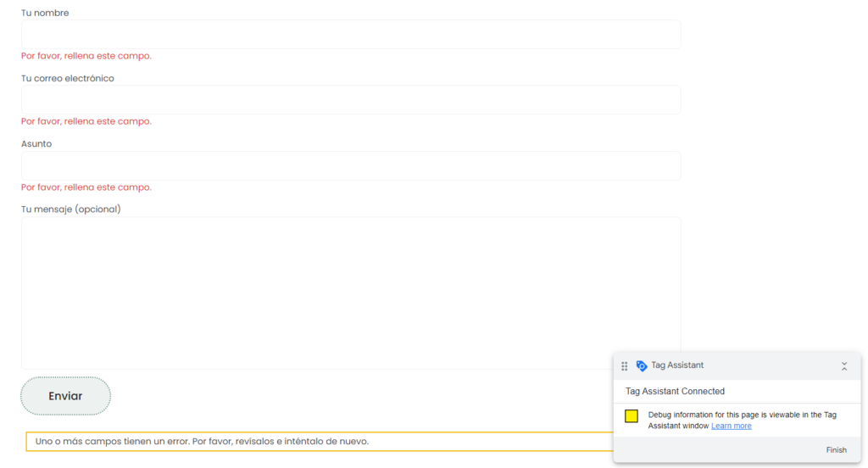Viewport: 868px width, 468px height.
Task: Select the Asunto text field
Action: coord(351,165)
